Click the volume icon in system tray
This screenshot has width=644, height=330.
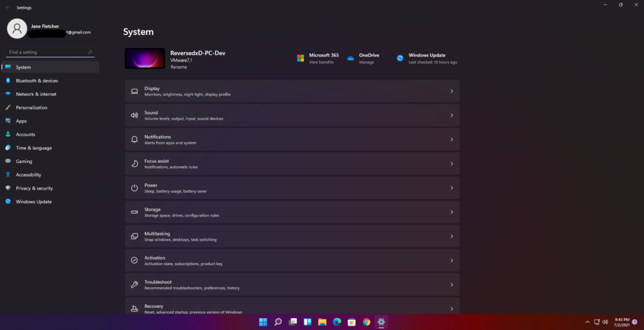[x=605, y=322]
